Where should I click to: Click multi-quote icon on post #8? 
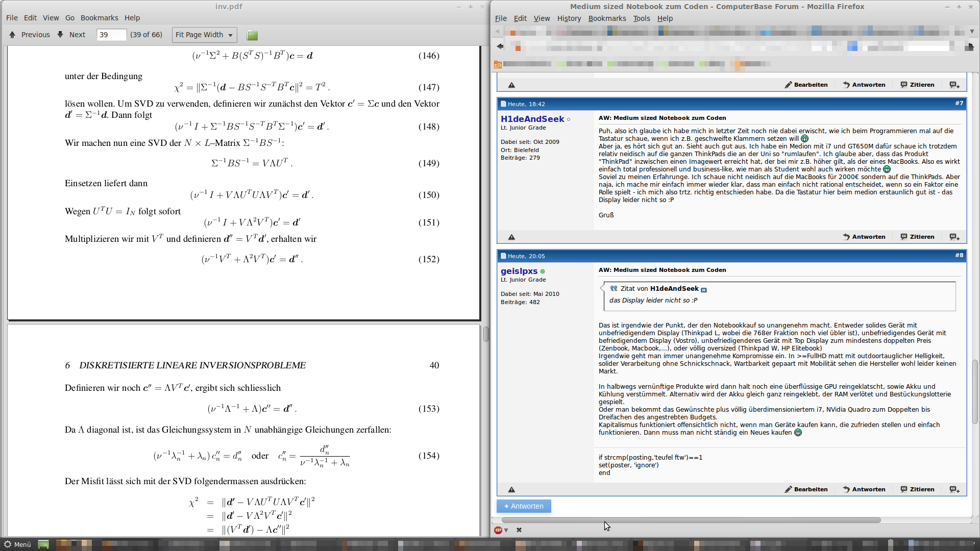tap(954, 490)
